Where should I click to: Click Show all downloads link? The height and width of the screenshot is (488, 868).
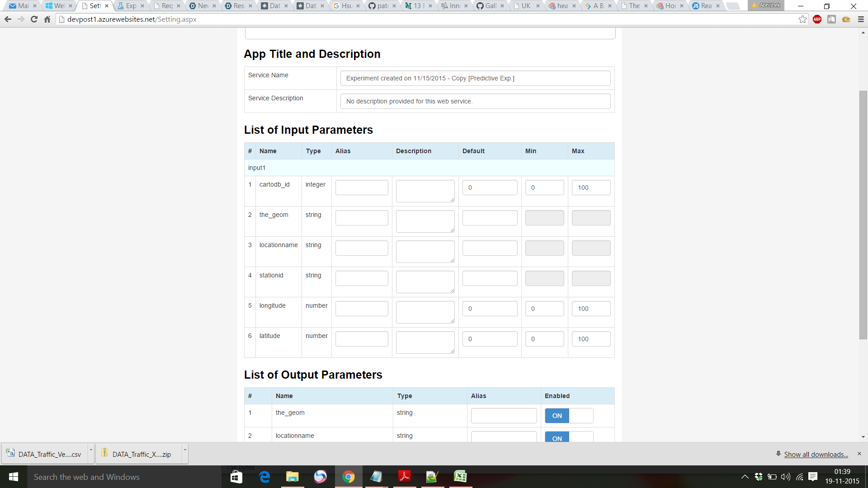click(x=816, y=454)
